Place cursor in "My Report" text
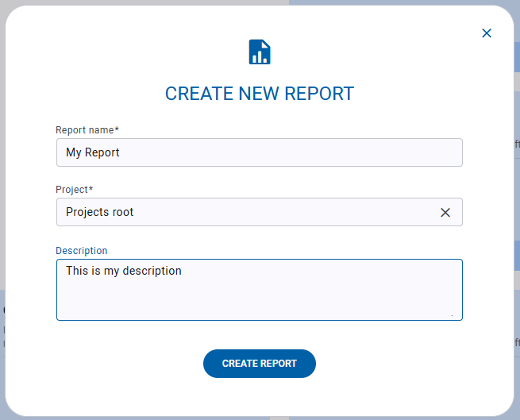The width and height of the screenshot is (520, 420). [93, 152]
